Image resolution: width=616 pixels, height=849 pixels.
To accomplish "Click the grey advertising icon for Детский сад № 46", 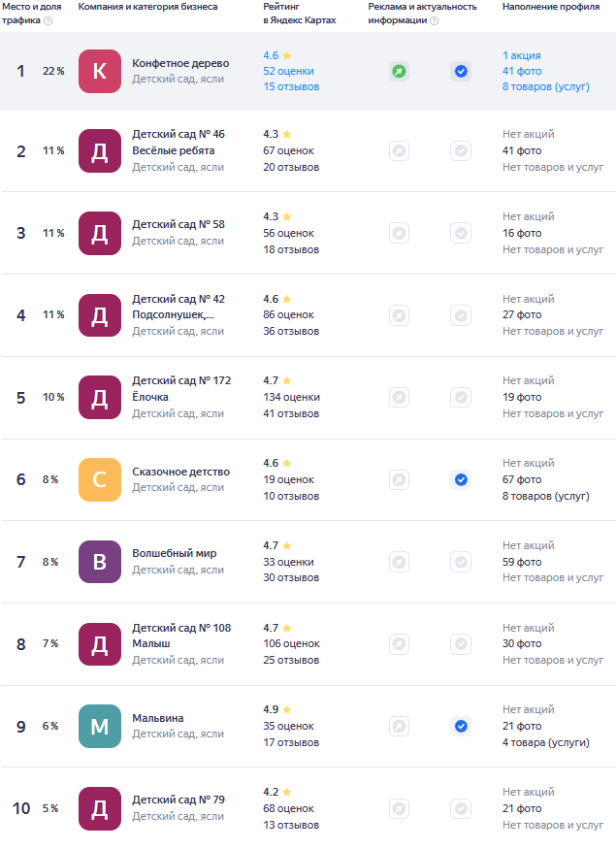I will 399,150.
